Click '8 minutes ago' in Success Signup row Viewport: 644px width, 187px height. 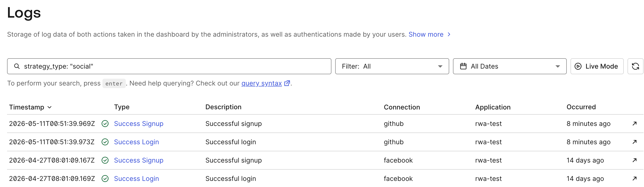(x=588, y=124)
